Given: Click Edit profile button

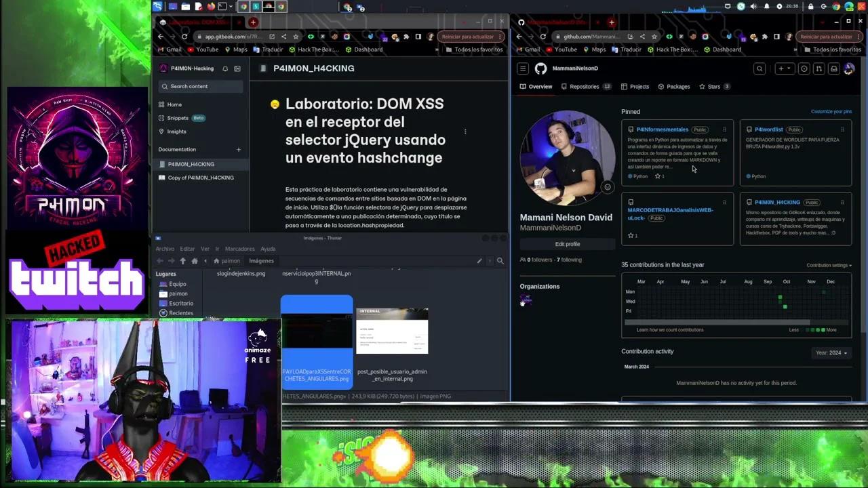Looking at the screenshot, I should coord(567,244).
